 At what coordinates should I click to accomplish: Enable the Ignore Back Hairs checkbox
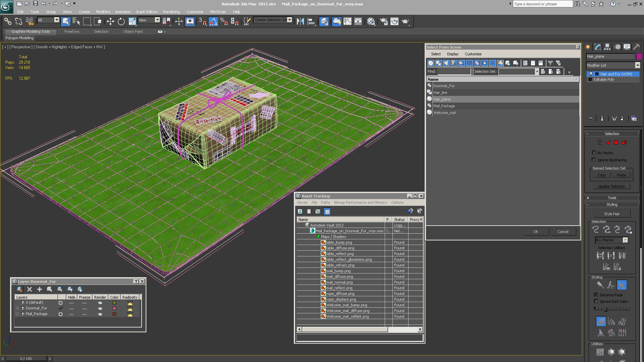point(596,301)
